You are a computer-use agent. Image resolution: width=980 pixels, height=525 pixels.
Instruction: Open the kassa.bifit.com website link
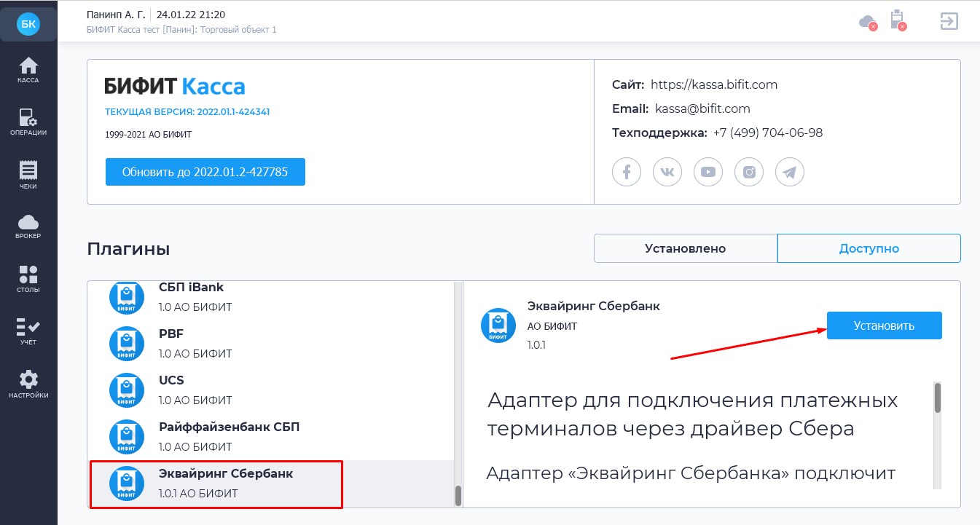tap(714, 84)
